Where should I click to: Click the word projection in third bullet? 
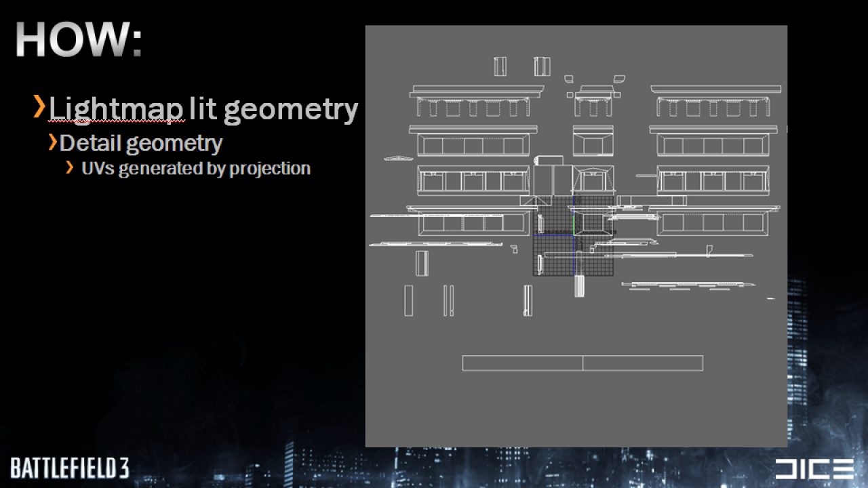point(270,169)
